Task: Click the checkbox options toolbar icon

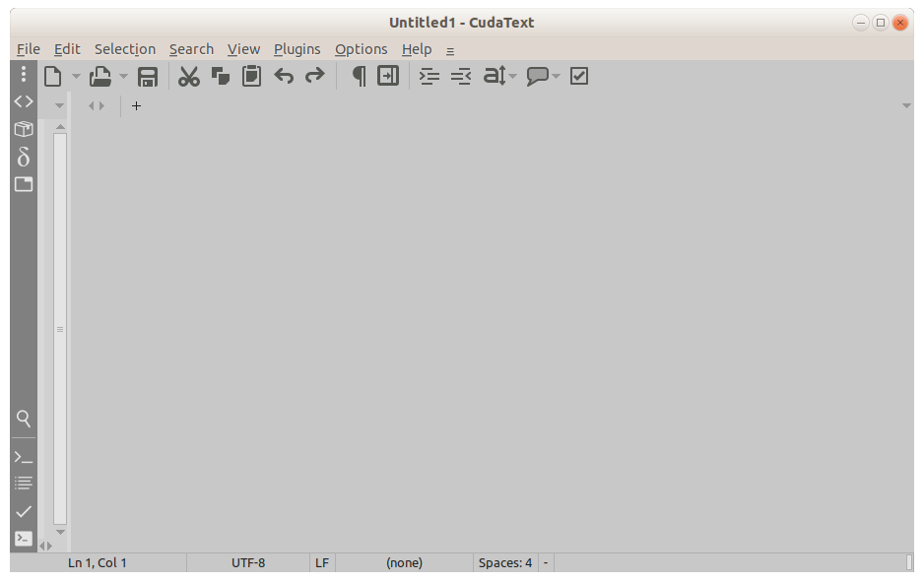Action: [x=579, y=76]
